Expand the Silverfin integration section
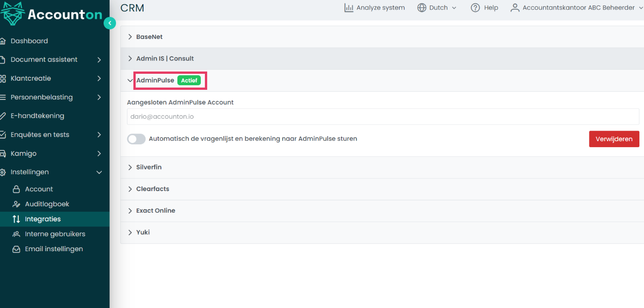This screenshot has height=308, width=644. pos(149,167)
